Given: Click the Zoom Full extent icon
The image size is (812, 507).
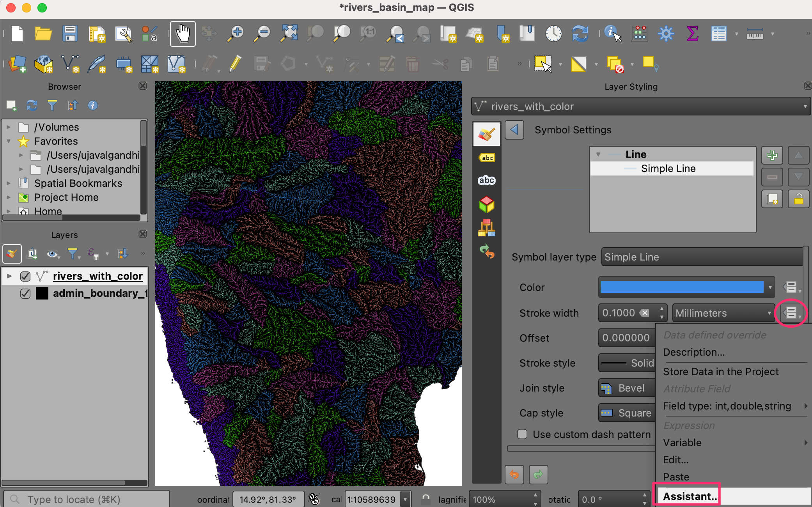Looking at the screenshot, I should coord(289,34).
